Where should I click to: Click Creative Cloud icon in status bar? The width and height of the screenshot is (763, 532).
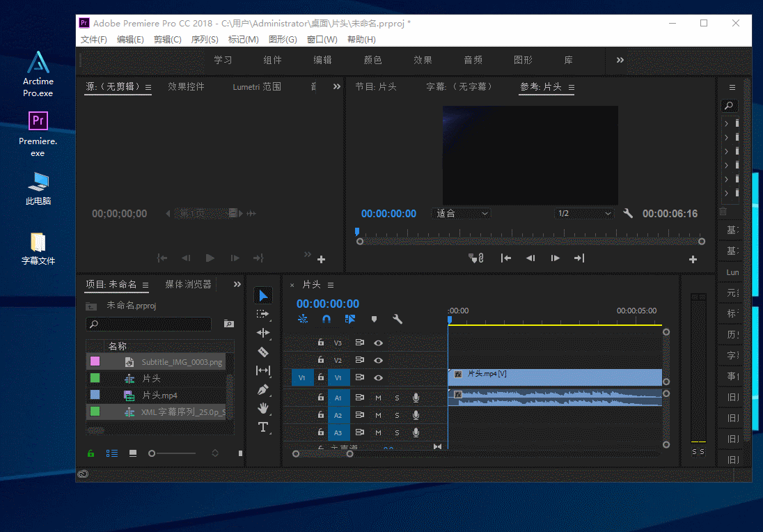click(x=84, y=474)
